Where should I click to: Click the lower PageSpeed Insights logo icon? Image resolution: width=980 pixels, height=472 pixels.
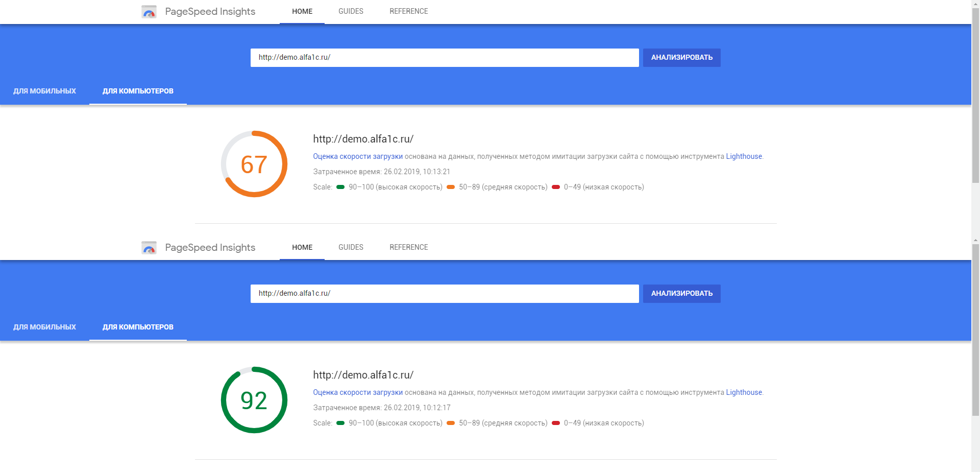click(x=149, y=248)
